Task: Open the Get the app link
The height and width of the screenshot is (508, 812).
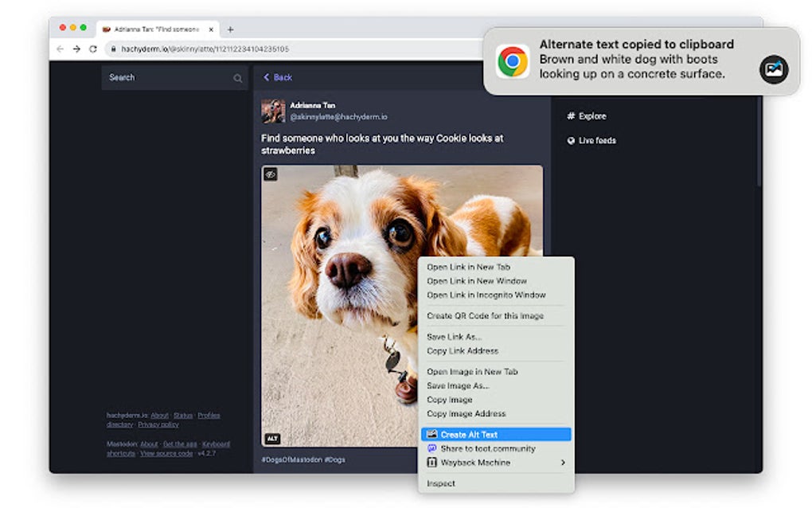Action: click(180, 444)
